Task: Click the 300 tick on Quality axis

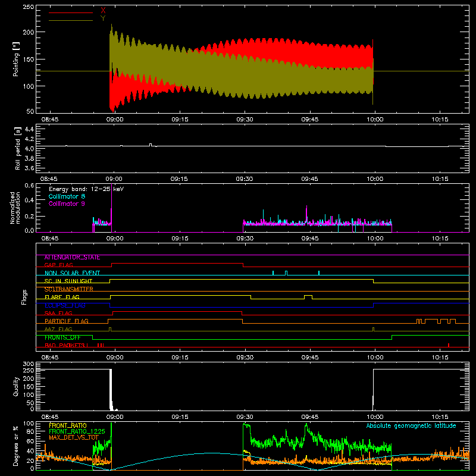Action: click(29, 364)
